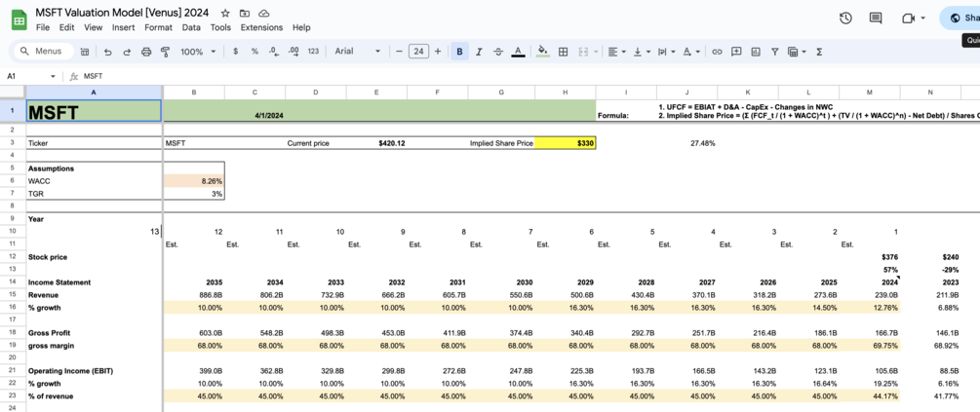Open the text wrapping dropdown
Image resolution: width=980 pixels, height=412 pixels.
click(667, 52)
